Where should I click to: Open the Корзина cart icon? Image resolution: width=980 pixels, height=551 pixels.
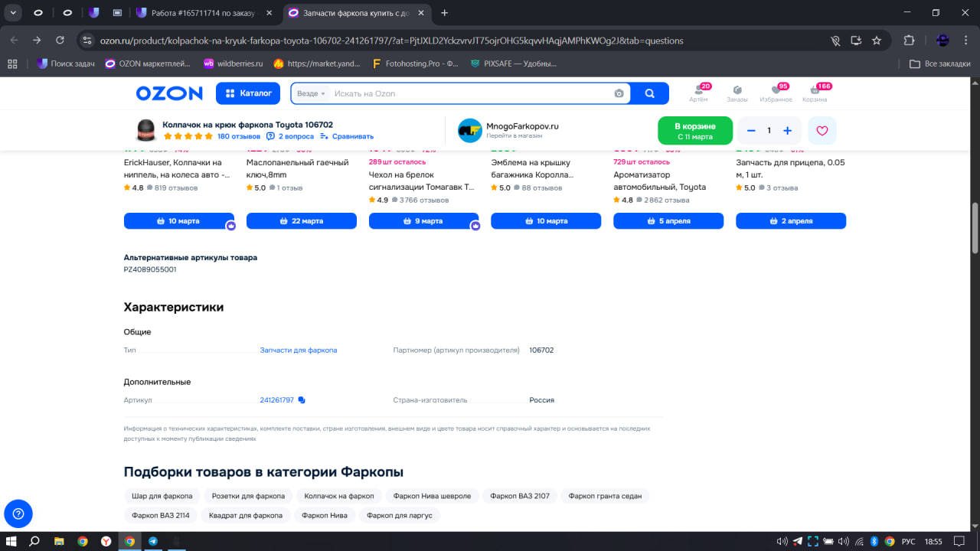pos(815,93)
